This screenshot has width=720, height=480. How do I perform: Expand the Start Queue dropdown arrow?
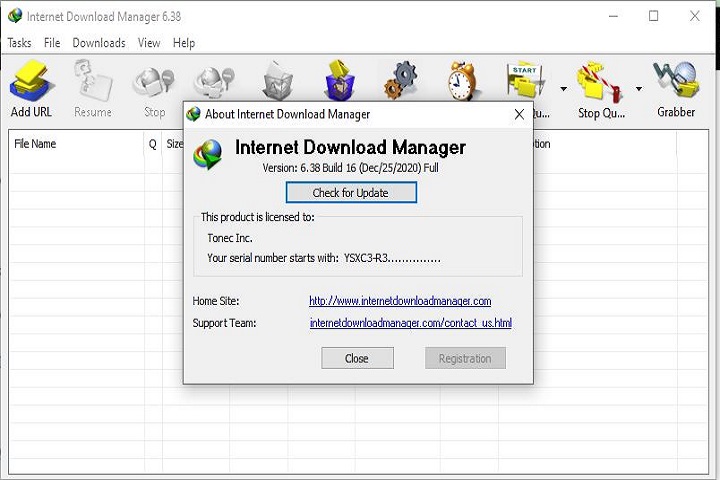[563, 89]
